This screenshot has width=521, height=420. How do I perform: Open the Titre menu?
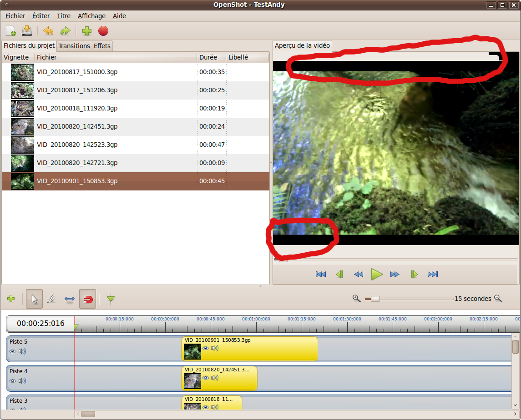63,16
